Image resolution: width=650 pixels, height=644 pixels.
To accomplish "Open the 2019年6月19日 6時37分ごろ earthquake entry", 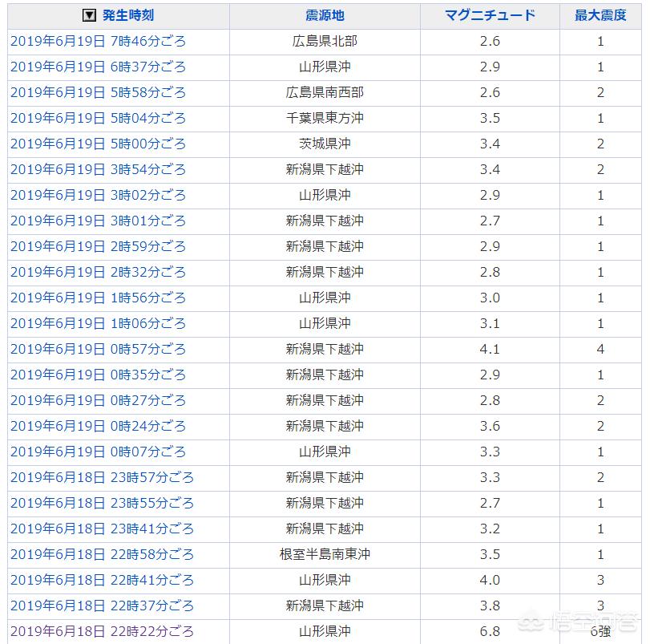I will [99, 67].
